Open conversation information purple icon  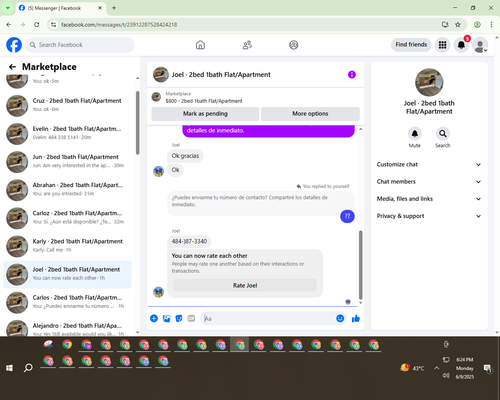(352, 75)
